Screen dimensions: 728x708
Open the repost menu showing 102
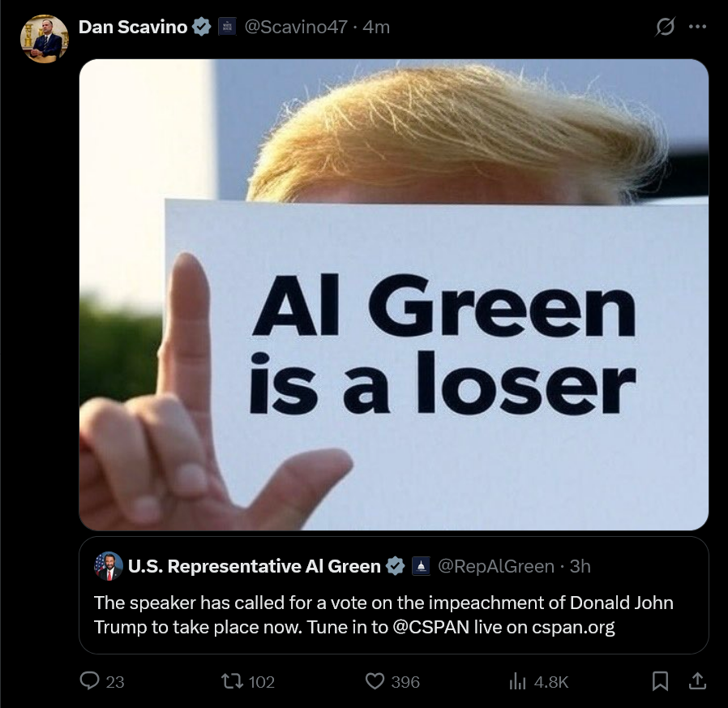[x=248, y=681]
